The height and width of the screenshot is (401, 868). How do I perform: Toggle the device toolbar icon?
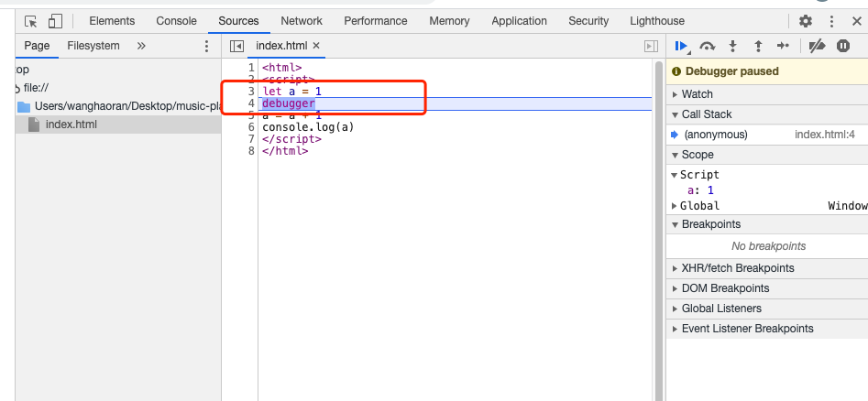55,22
